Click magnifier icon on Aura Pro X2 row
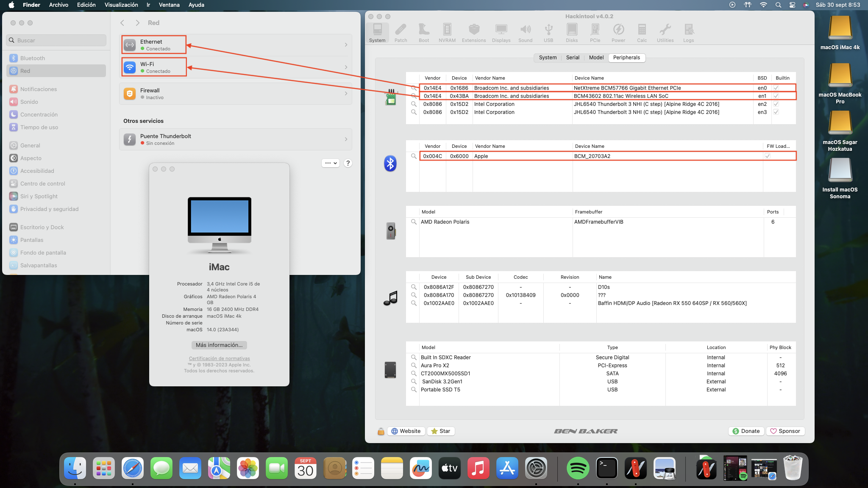 [x=414, y=366]
